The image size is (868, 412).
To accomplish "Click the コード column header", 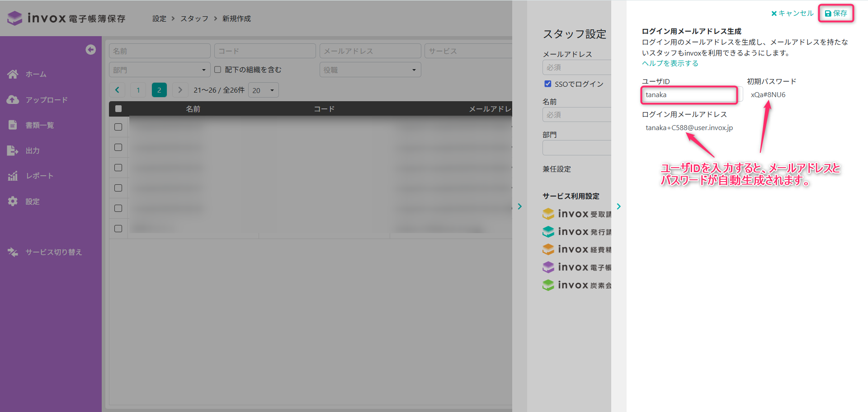I will pyautogui.click(x=324, y=109).
